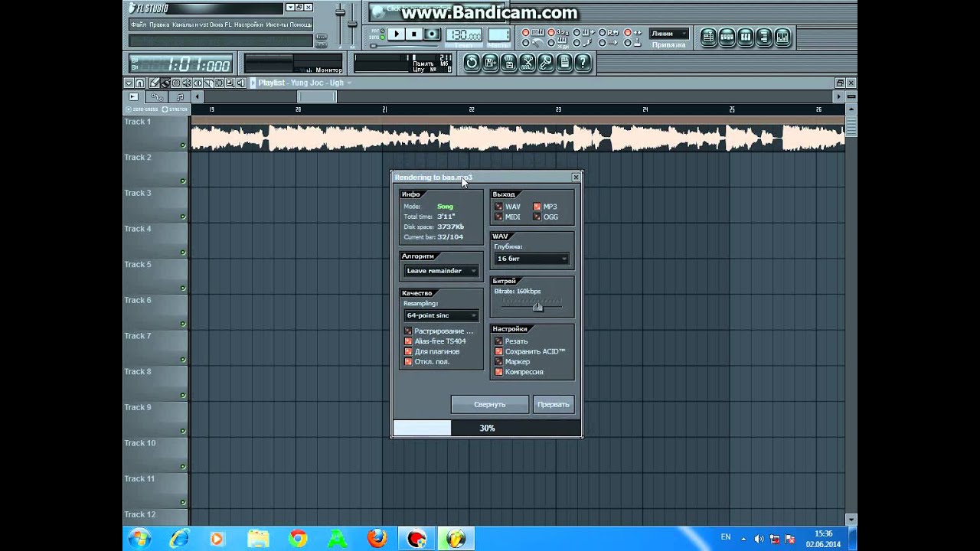Open the Browser shortcut icon
980x551 pixels.
click(x=763, y=37)
